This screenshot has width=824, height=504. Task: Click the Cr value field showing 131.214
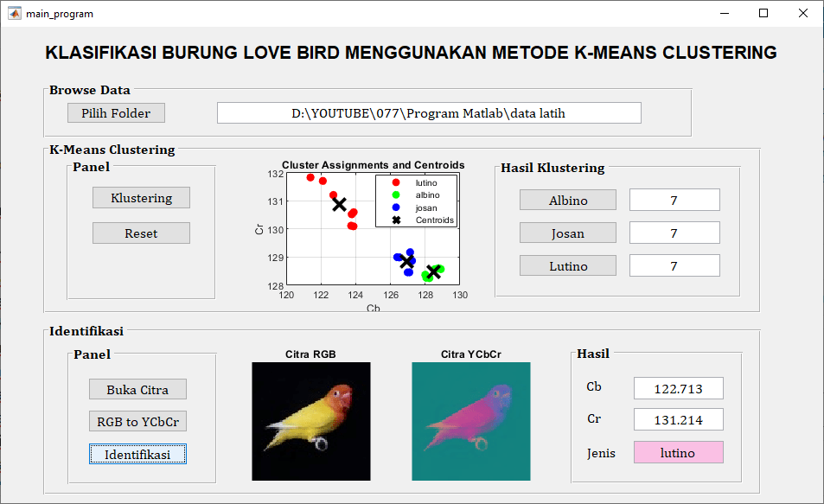point(678,419)
